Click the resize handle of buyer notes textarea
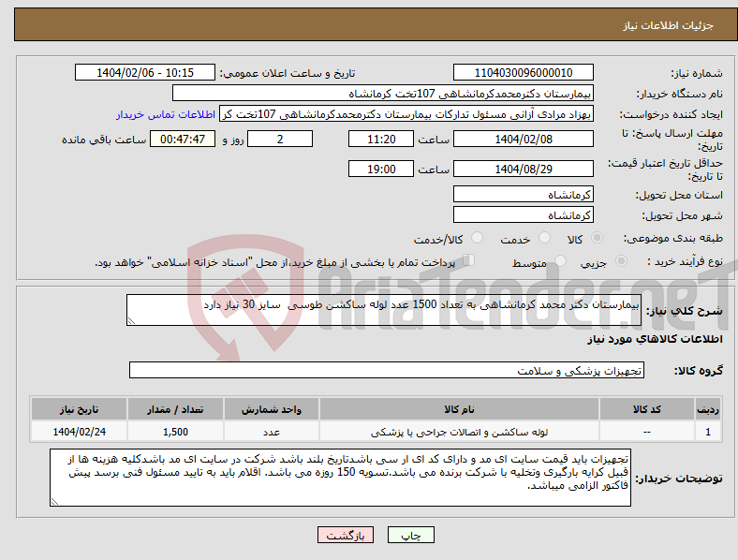 (x=54, y=502)
